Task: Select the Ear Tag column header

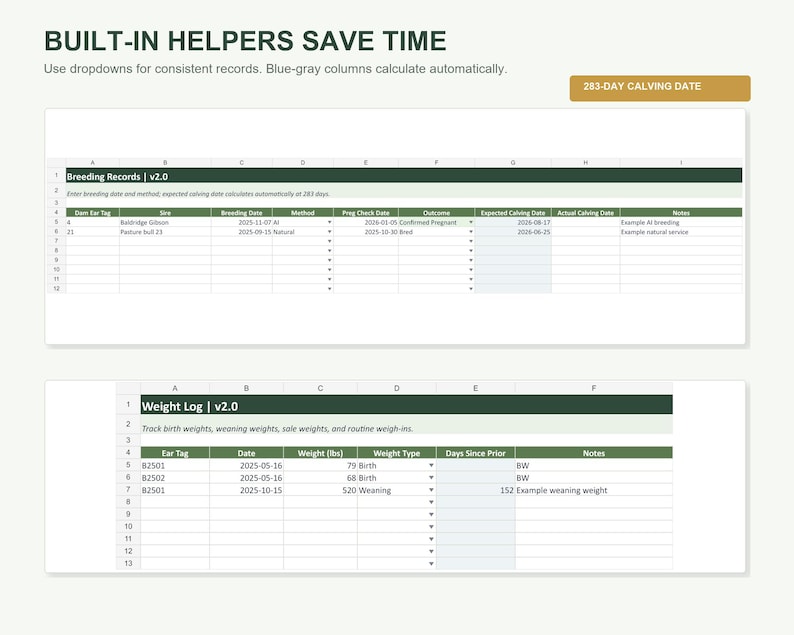Action: point(175,453)
